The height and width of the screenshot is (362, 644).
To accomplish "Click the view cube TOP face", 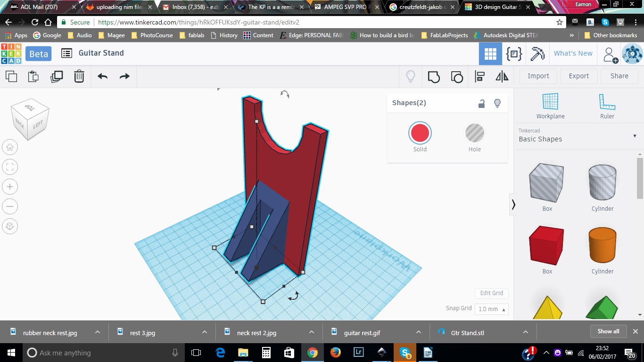I will coord(30,107).
